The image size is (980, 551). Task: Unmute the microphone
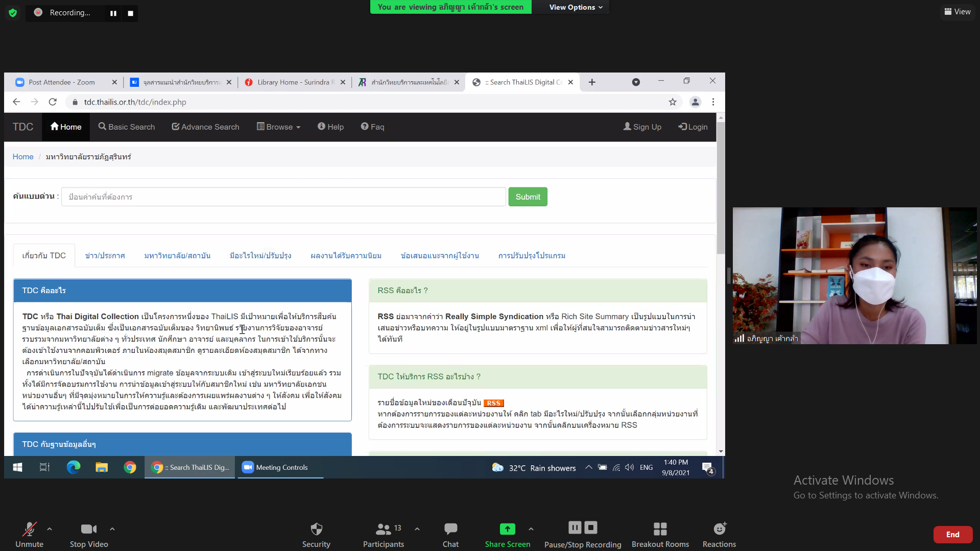click(x=29, y=529)
